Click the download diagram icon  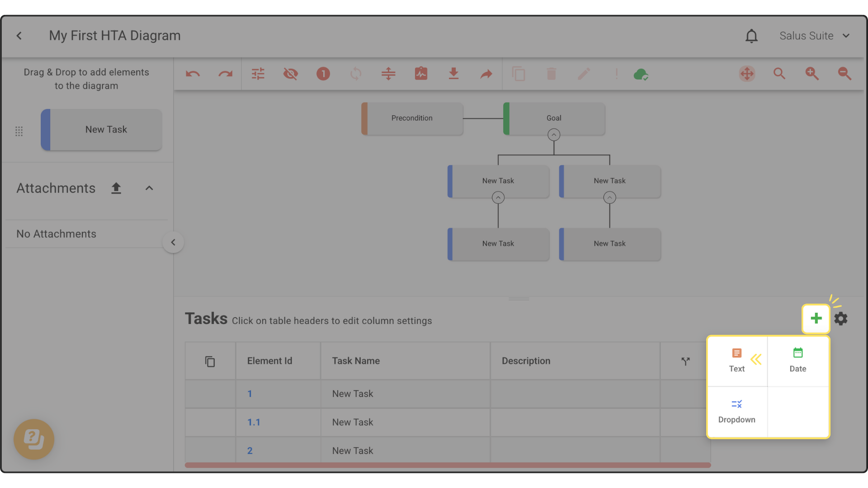click(x=453, y=74)
